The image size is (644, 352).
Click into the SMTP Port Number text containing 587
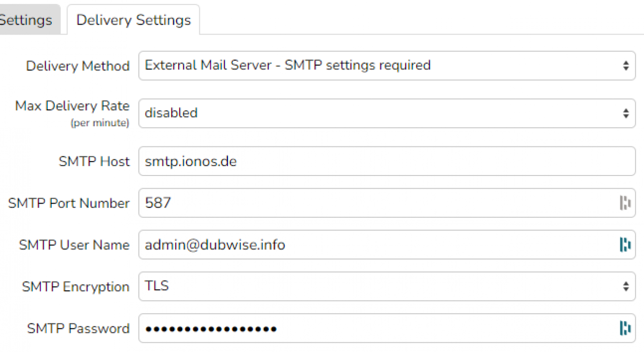(x=158, y=203)
